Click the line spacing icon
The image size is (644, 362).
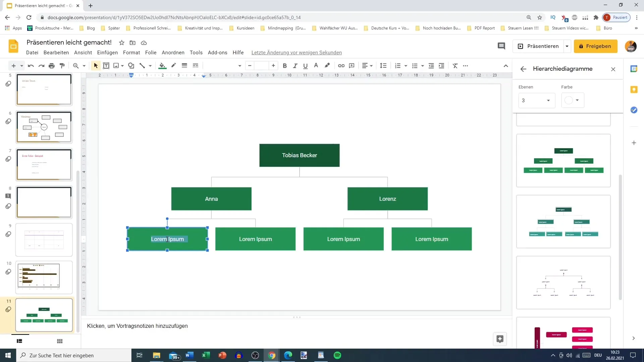click(383, 66)
